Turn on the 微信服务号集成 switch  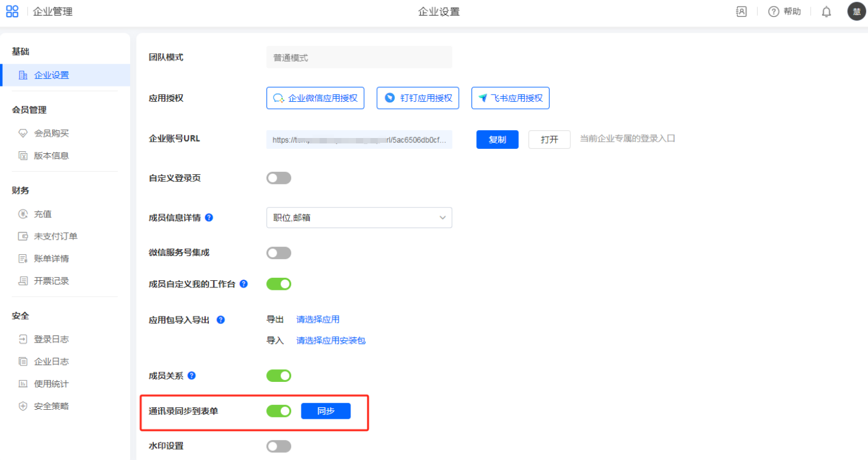tap(278, 252)
